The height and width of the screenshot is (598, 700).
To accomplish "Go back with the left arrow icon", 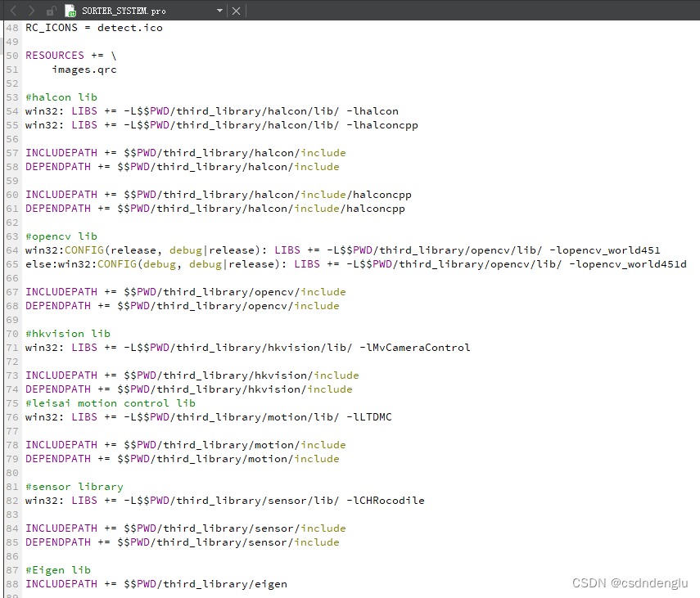I will coord(13,11).
